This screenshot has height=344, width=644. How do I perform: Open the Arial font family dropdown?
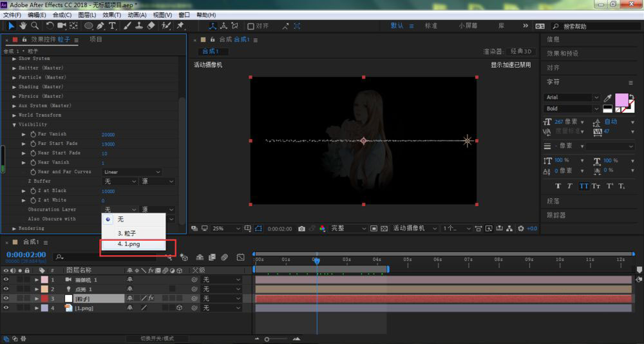572,97
